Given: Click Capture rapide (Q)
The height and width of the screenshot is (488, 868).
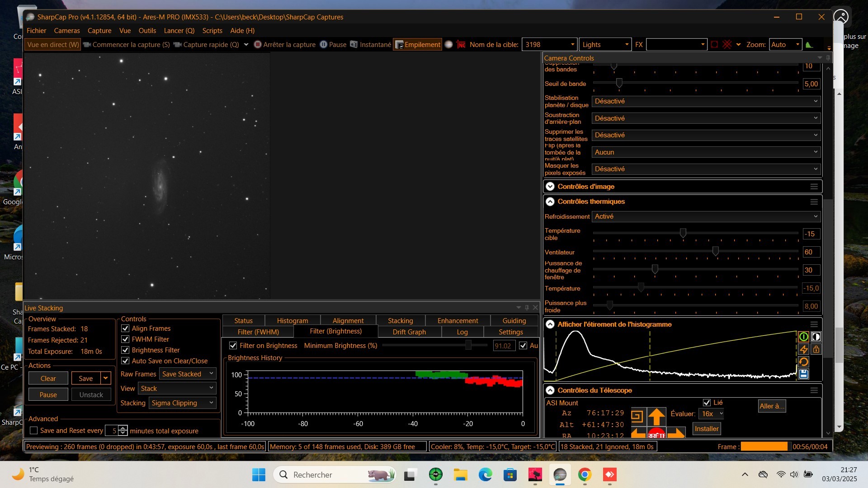Looking at the screenshot, I should click(207, 44).
